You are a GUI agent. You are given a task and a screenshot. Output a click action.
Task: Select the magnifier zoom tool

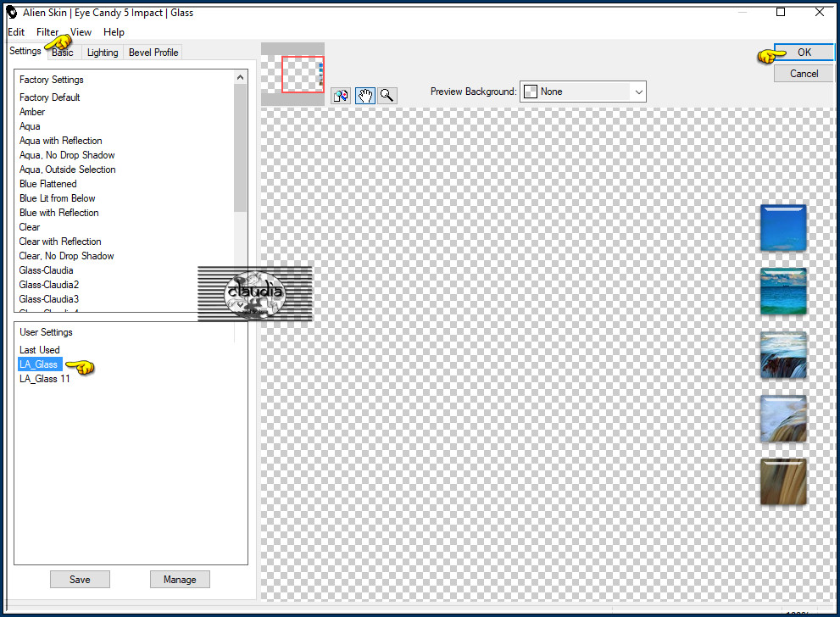(387, 96)
